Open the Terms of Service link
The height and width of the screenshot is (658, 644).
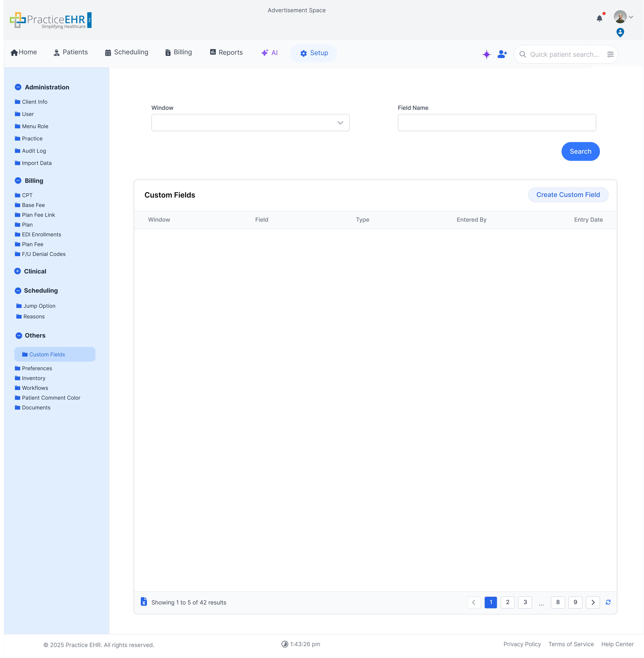[x=571, y=644]
